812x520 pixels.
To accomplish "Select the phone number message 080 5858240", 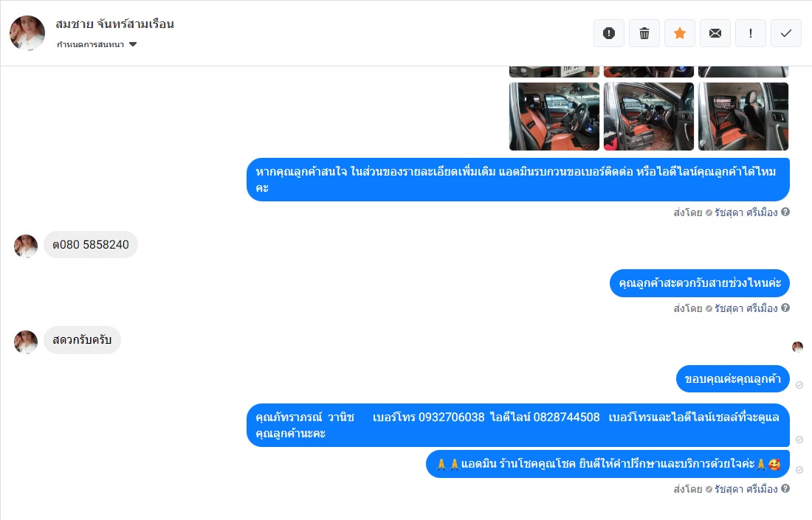I will pyautogui.click(x=91, y=245).
